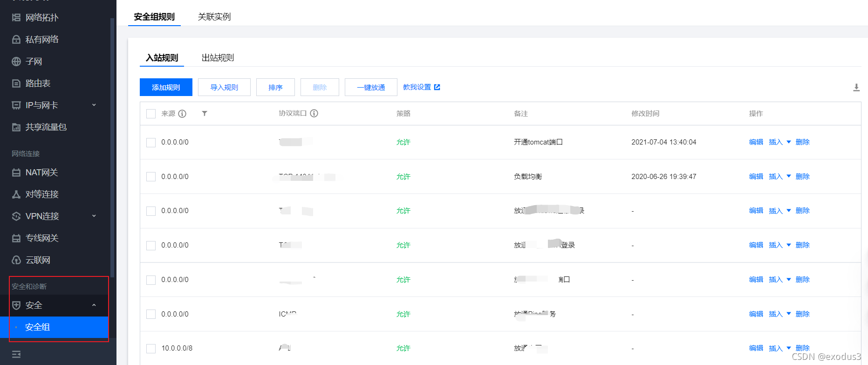Expand the VPN连接 submenu chevron
Screen dimensions: 868x365
coord(94,216)
